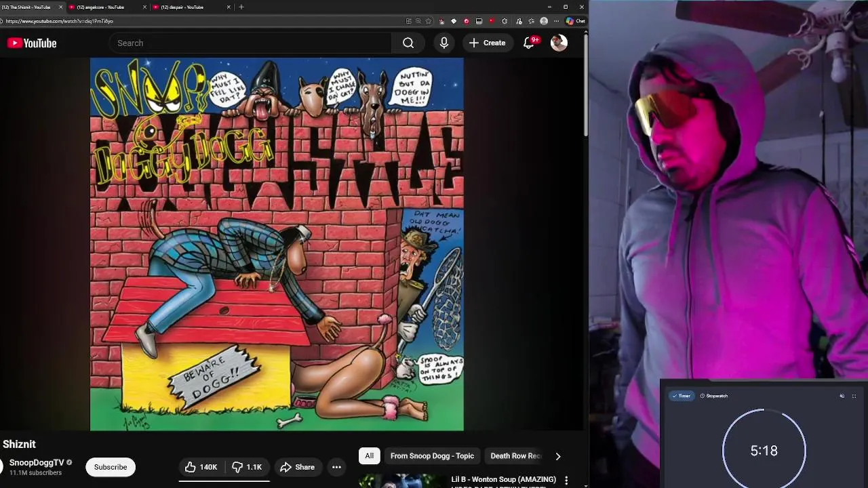Open the media control music note icon
This screenshot has width=868, height=488.
click(x=519, y=21)
